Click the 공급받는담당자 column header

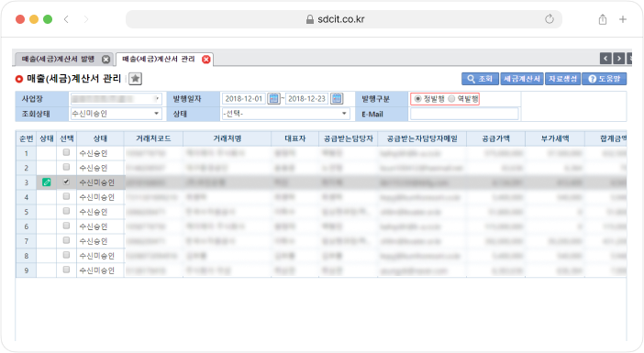[349, 138]
